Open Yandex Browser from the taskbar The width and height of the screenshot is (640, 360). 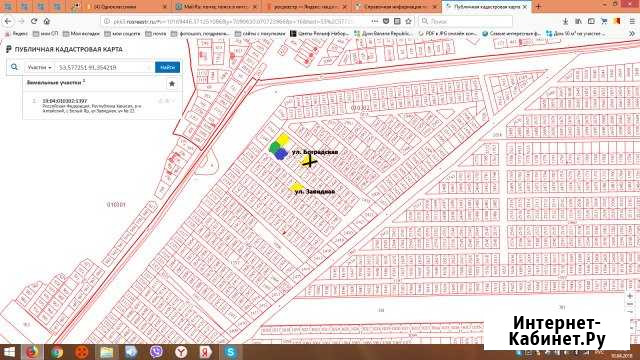181,352
